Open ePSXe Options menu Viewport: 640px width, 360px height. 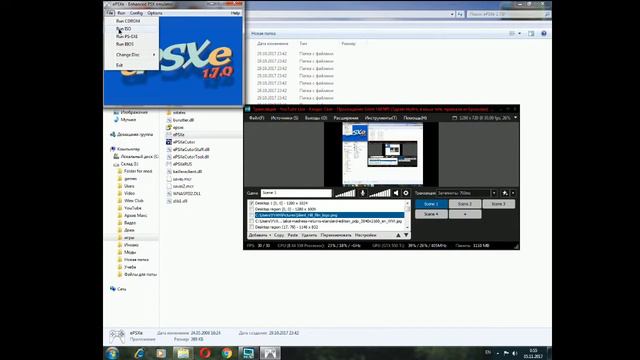155,13
